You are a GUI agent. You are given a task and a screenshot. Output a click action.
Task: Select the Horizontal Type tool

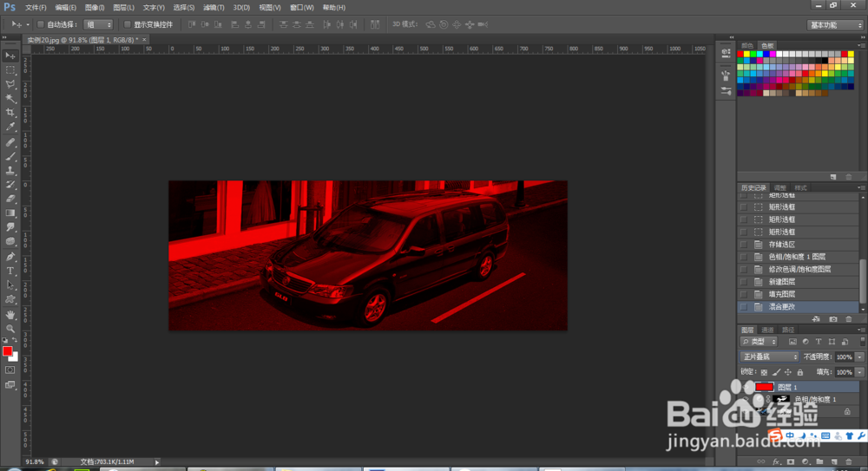10,271
